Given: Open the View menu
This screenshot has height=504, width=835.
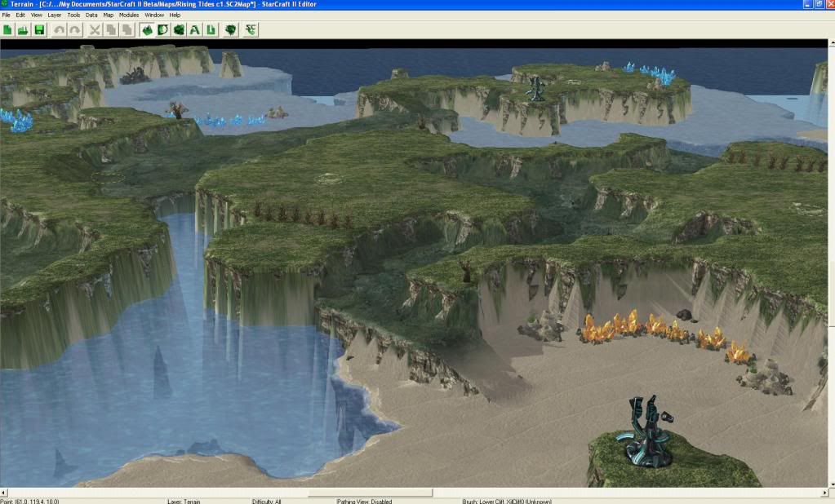Looking at the screenshot, I should point(36,15).
